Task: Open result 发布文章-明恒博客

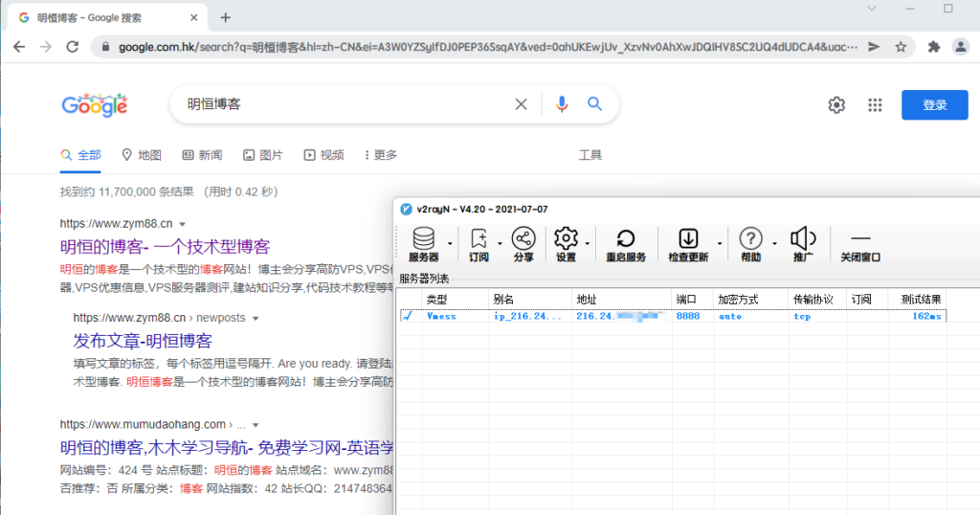Action: coord(143,341)
